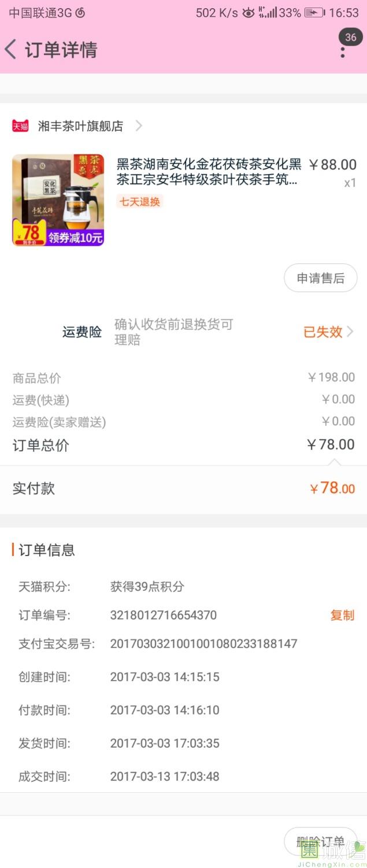The height and width of the screenshot is (868, 367).
Task: Tap the signal strength icon
Action: click(268, 12)
